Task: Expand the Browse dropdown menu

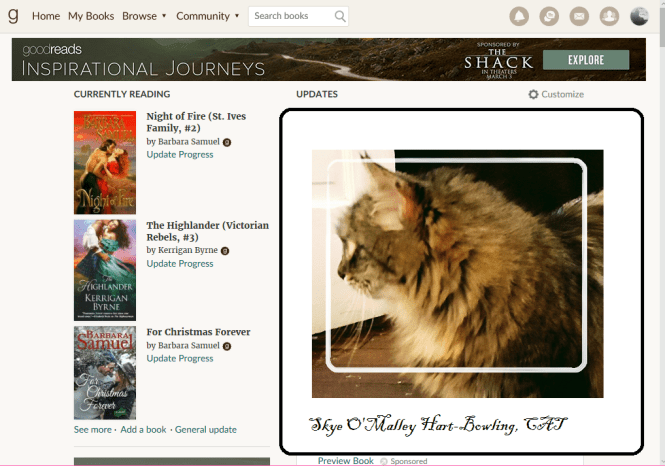Action: click(144, 16)
